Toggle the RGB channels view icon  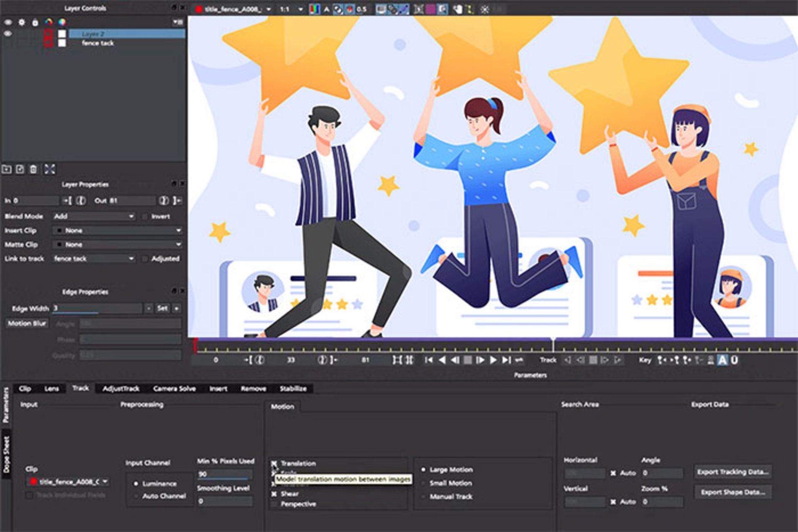(315, 9)
